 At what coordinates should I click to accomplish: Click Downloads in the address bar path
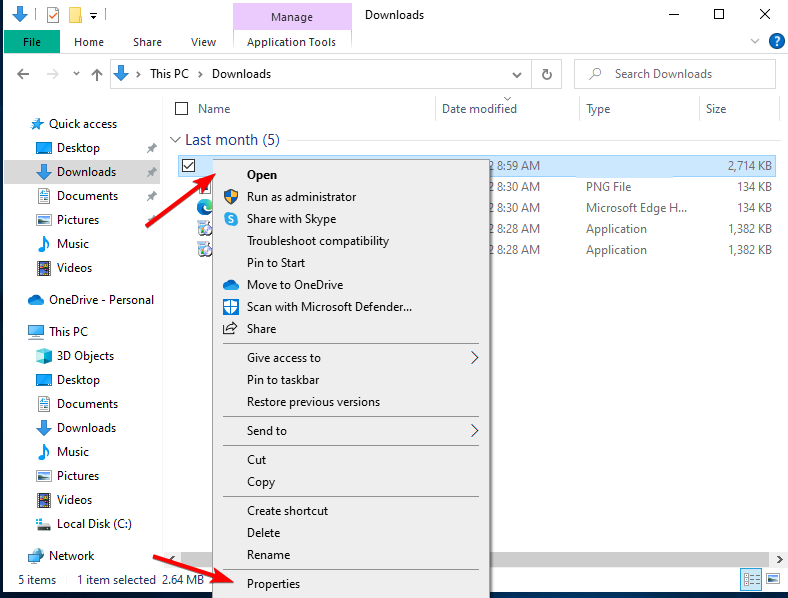click(241, 74)
